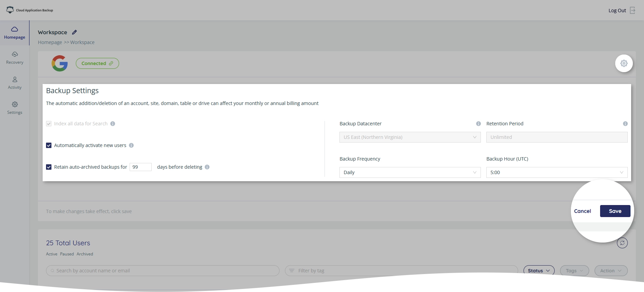The height and width of the screenshot is (292, 644).
Task: Filter users by Paused tab
Action: [x=67, y=254]
